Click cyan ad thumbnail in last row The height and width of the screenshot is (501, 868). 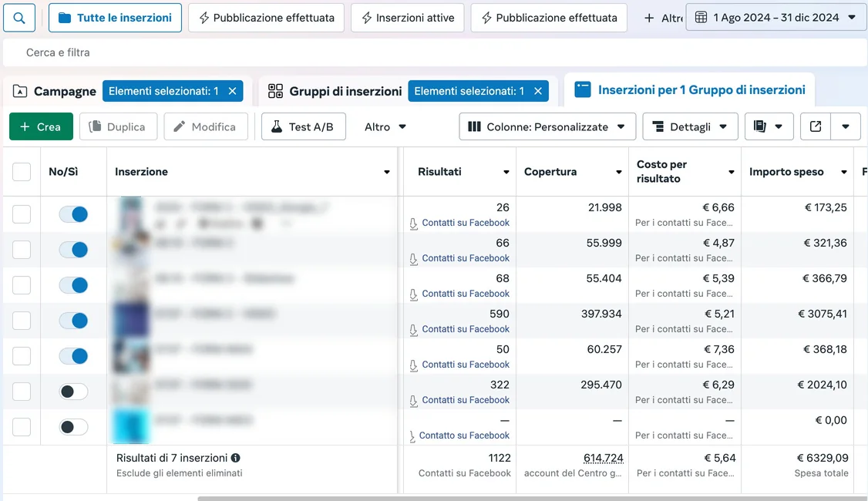(130, 427)
